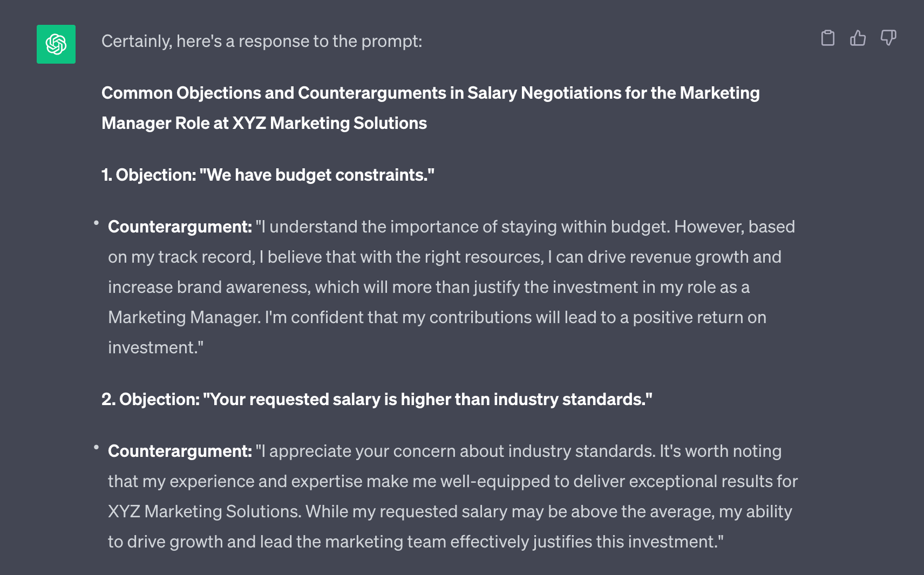Click the line starting "increase brand awareness"

[429, 287]
